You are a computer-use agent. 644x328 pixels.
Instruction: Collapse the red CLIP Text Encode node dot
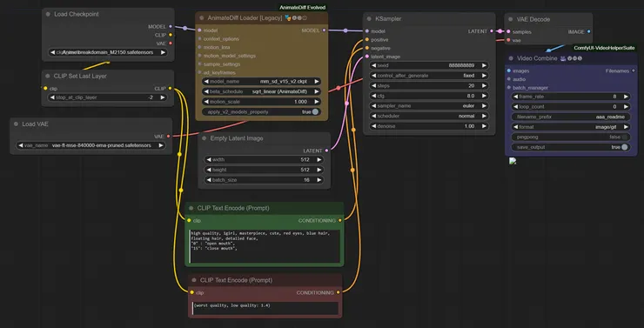(x=194, y=280)
